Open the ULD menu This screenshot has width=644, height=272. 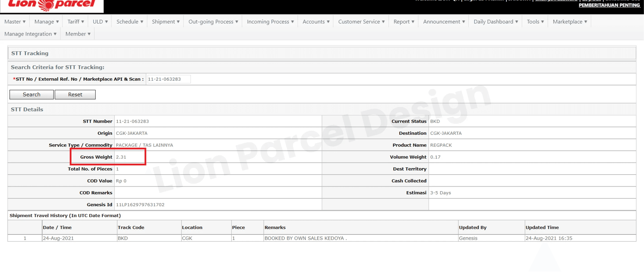(x=100, y=22)
